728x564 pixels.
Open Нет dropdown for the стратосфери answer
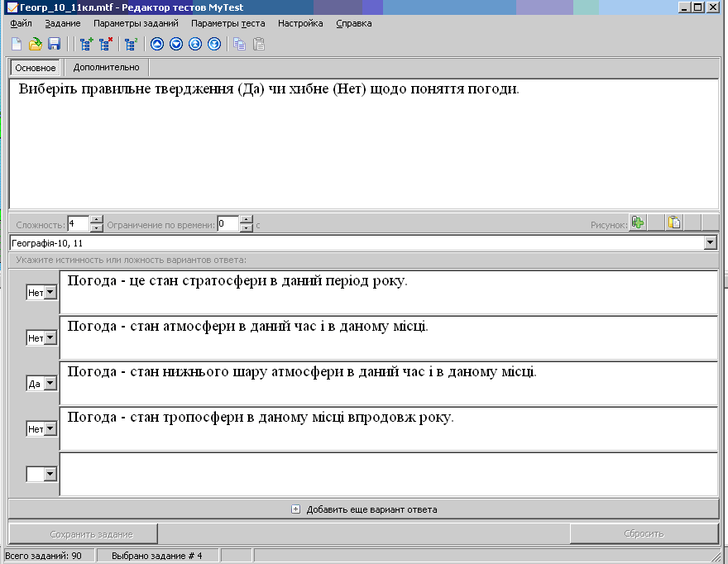[50, 293]
